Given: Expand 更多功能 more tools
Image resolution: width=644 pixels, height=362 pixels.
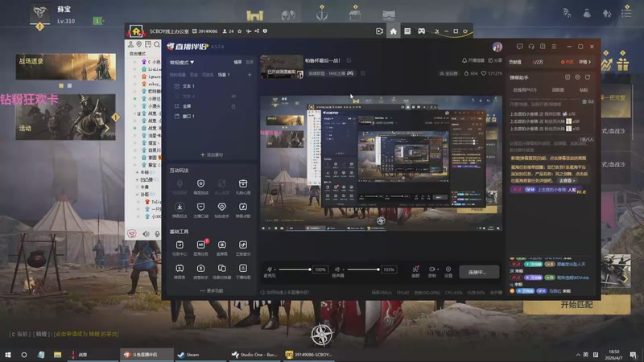Looking at the screenshot, I should click(212, 290).
